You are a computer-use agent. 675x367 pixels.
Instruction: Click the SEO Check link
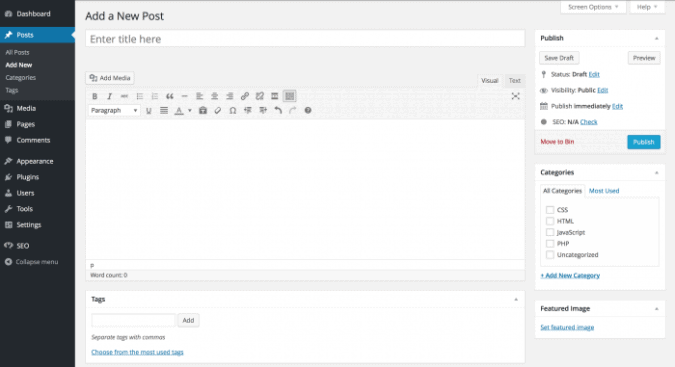588,122
